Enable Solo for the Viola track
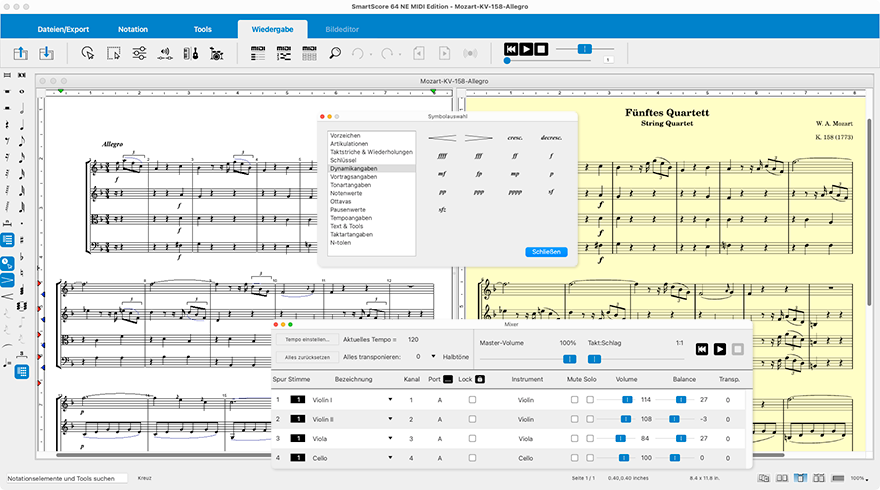 point(590,438)
